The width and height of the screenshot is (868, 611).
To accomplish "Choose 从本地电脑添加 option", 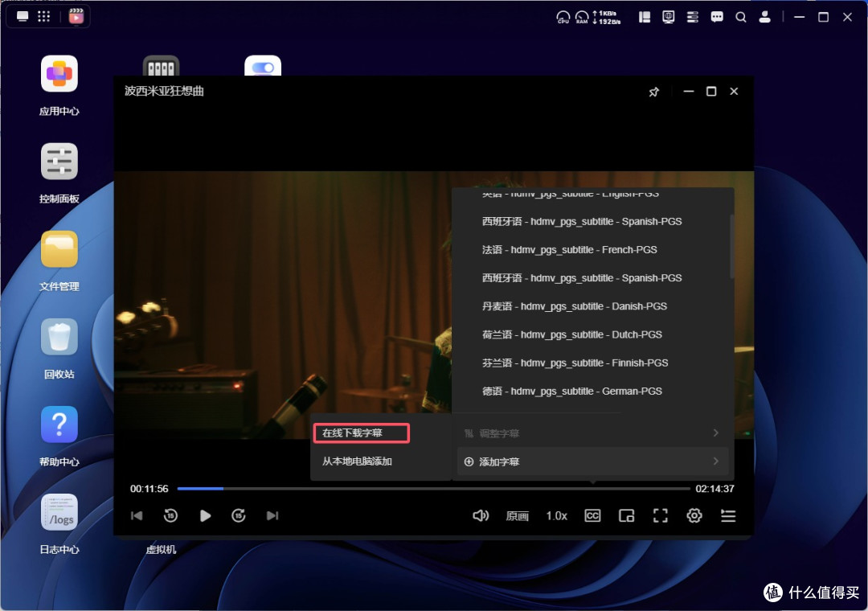I will (357, 461).
